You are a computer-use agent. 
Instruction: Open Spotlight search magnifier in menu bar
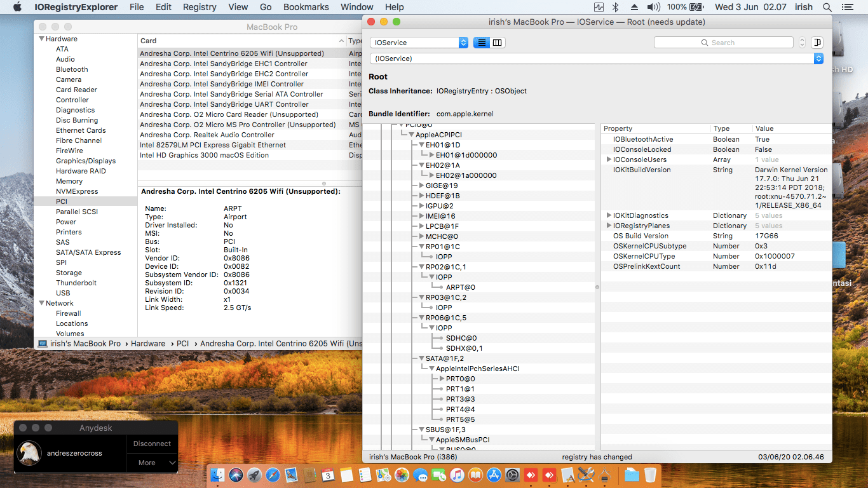tap(827, 7)
